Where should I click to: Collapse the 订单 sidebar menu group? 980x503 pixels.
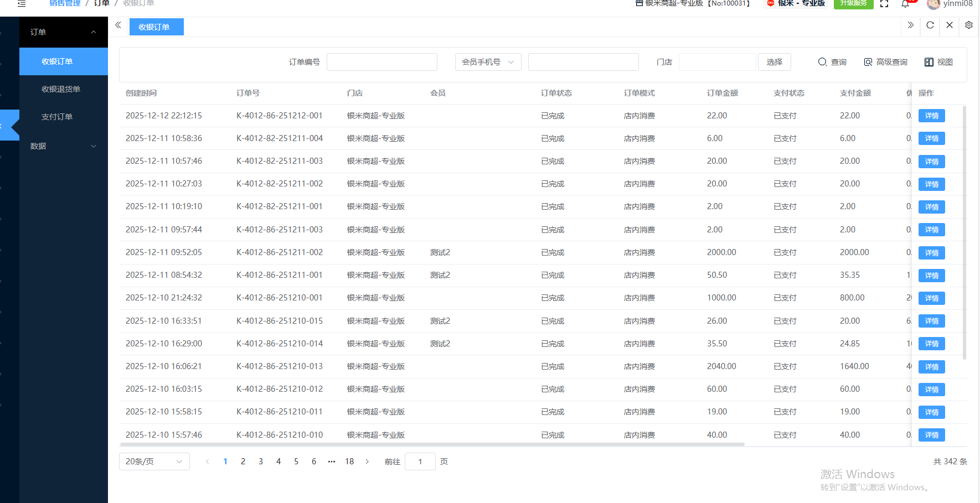64,32
